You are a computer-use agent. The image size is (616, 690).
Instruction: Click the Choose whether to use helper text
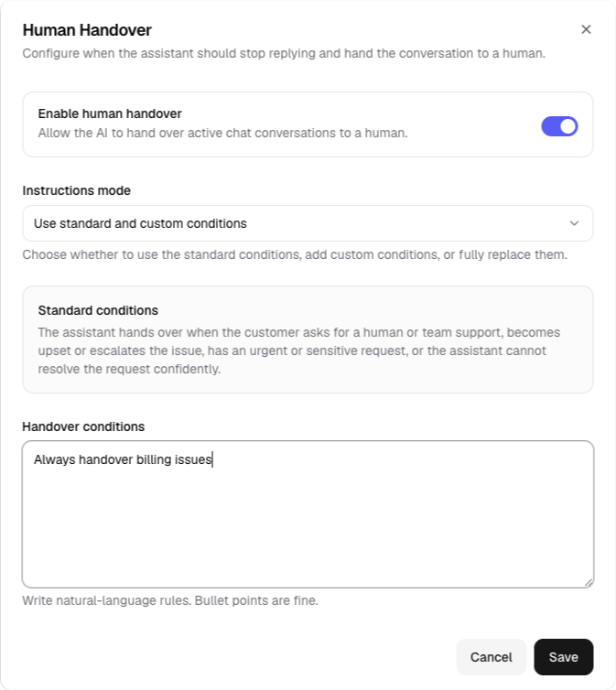tap(295, 254)
